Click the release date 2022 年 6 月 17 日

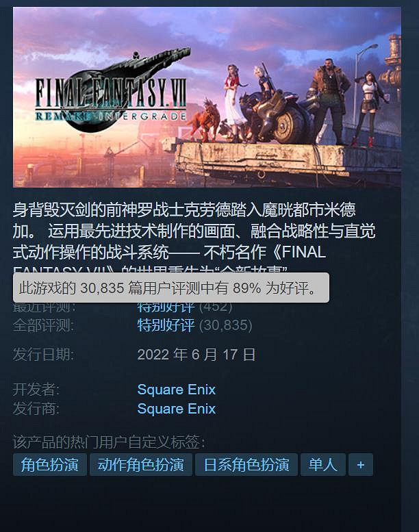tap(196, 355)
